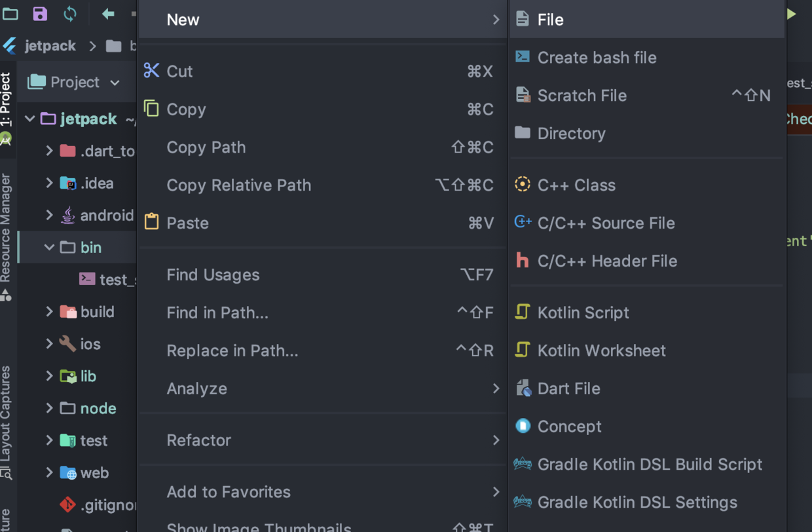Click the Kotlin Script icon
Image resolution: width=812 pixels, height=532 pixels.
point(522,313)
